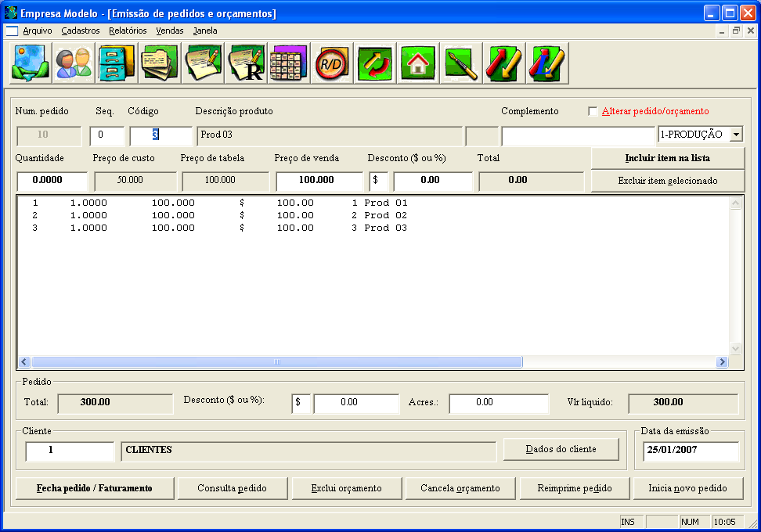This screenshot has width=761, height=532.
Task: Click Incluir item na lista button
Action: coord(667,158)
